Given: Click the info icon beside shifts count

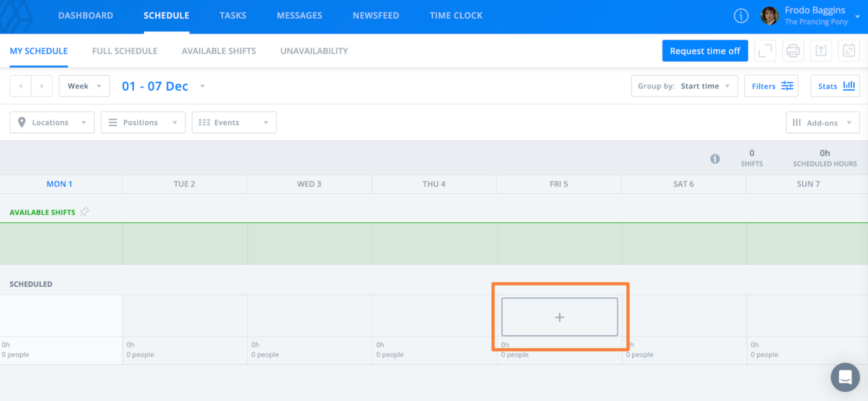Looking at the screenshot, I should point(715,159).
